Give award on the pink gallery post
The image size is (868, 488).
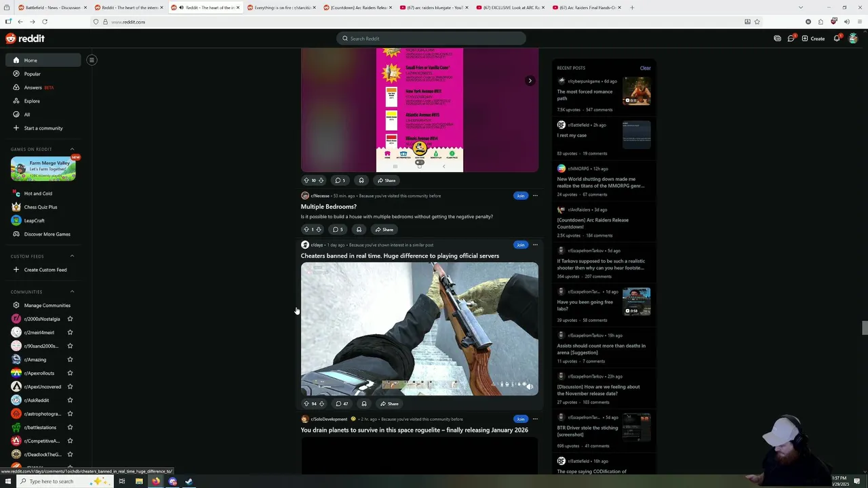[361, 180]
